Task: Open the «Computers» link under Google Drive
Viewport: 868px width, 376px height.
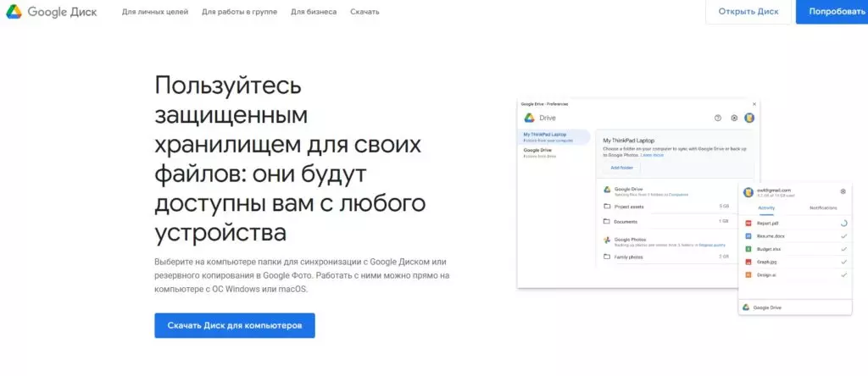Action: pos(678,195)
